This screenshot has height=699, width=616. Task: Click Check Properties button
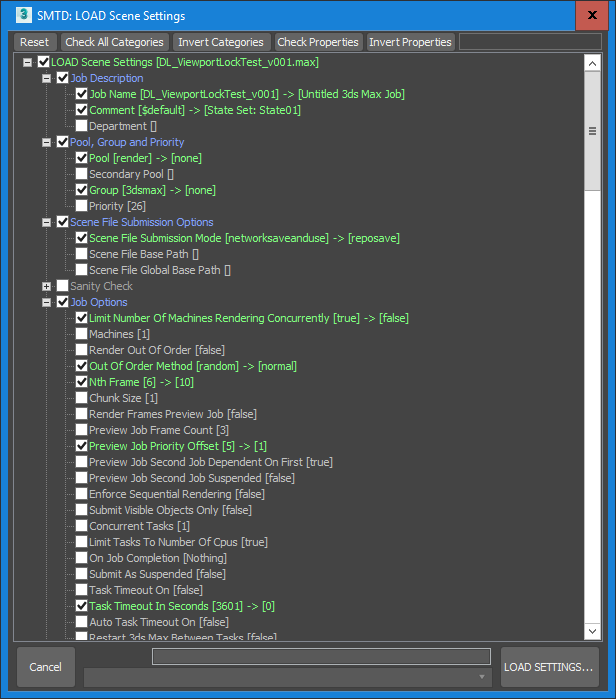(x=318, y=42)
